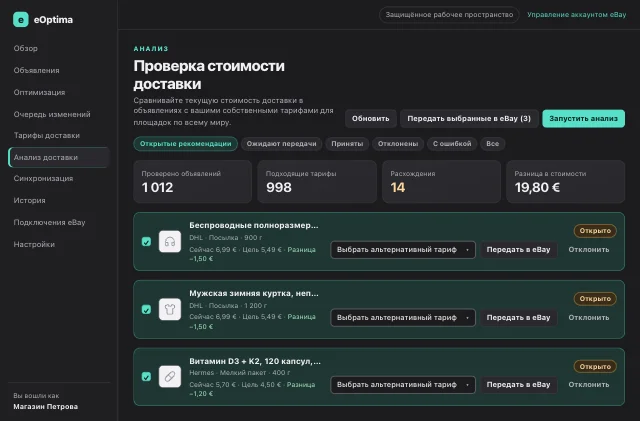
Task: Open alternative tariff dropdown for the headphones listing
Action: click(403, 249)
